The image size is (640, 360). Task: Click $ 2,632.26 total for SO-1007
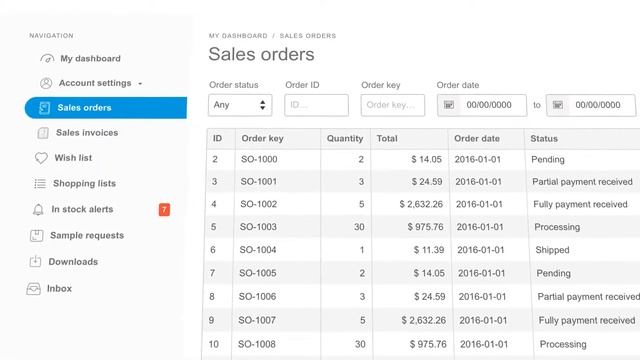click(x=423, y=320)
